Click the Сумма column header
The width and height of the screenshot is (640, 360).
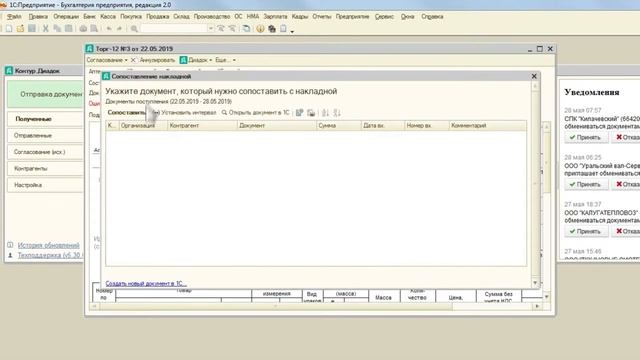click(x=338, y=126)
